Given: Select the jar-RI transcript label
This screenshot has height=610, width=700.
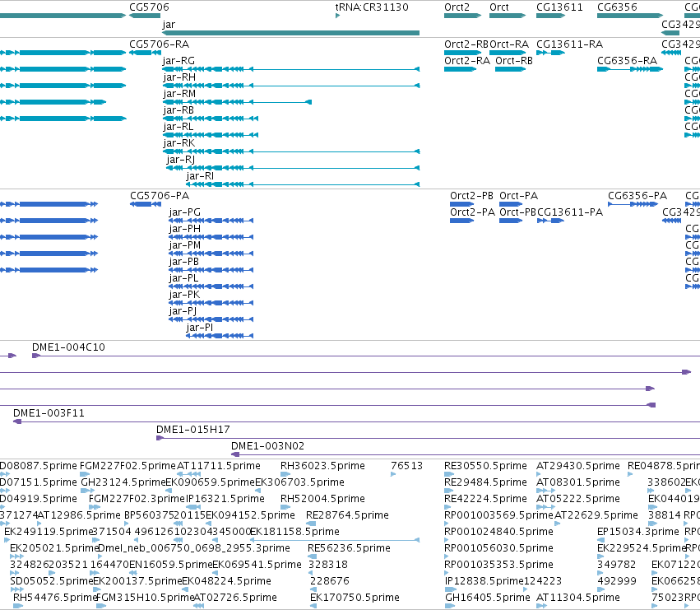Looking at the screenshot, I should coord(200,176).
